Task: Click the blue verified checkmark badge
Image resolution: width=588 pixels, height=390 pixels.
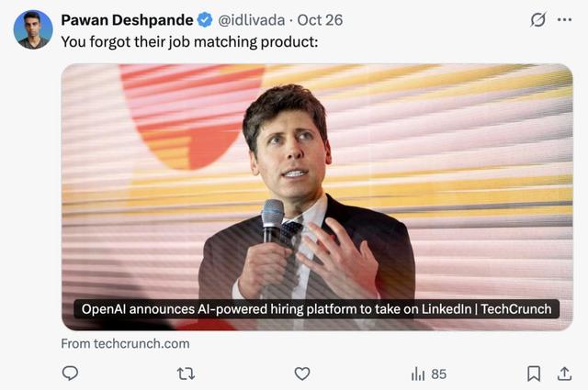Action: [x=206, y=20]
